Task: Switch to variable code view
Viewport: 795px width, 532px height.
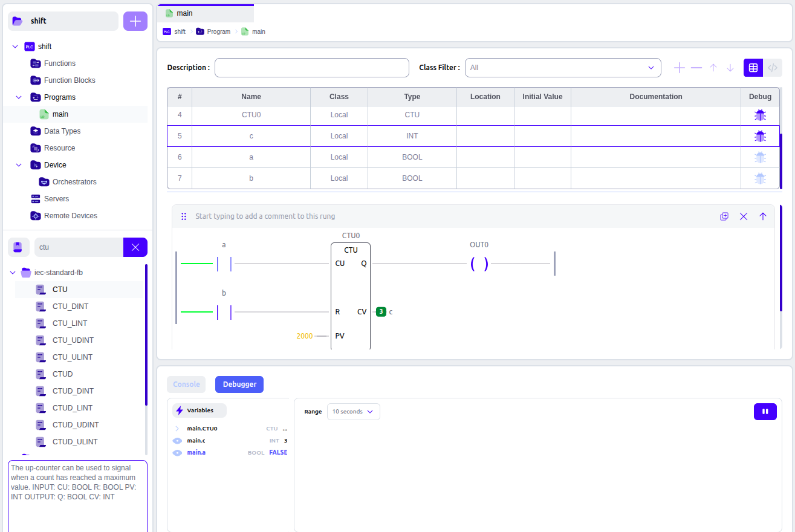Action: tap(773, 68)
